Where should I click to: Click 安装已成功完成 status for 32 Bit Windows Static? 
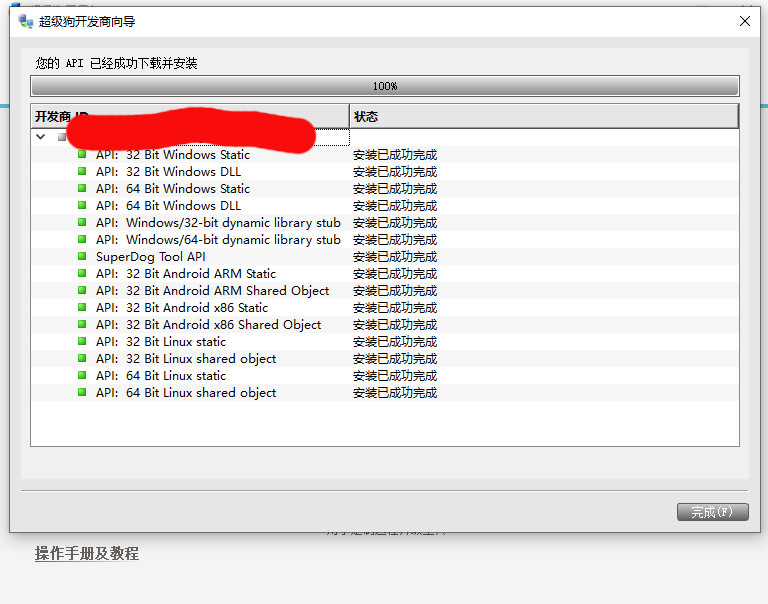[x=395, y=155]
